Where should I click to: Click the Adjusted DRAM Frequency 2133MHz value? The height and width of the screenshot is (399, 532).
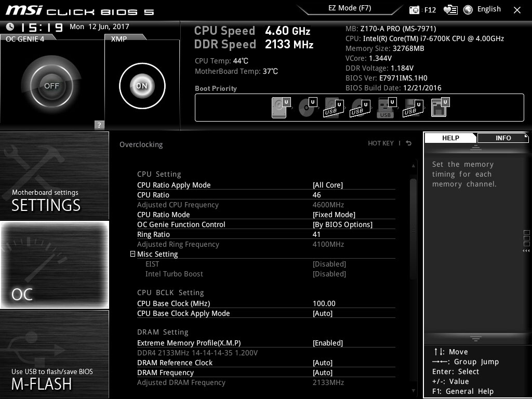point(328,382)
